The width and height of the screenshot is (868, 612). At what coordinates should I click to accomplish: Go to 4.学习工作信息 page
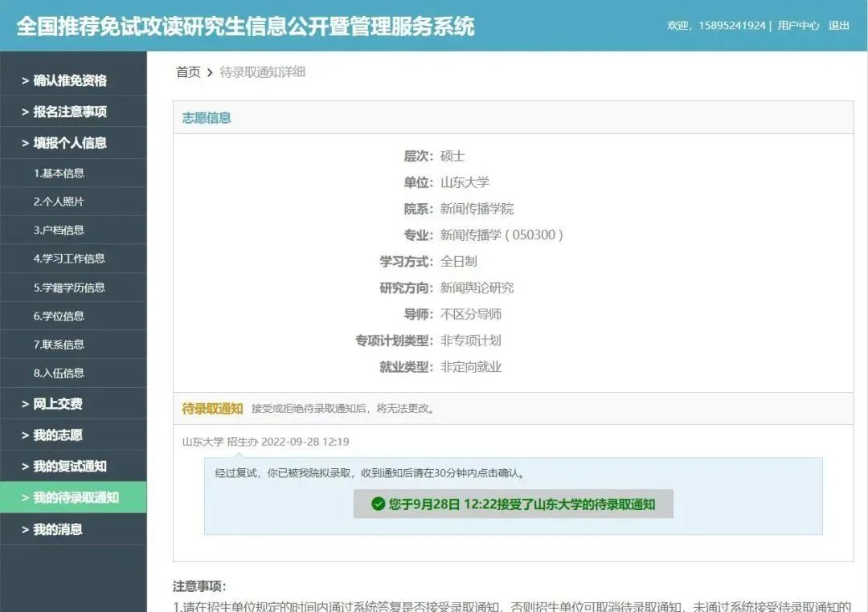pos(69,259)
